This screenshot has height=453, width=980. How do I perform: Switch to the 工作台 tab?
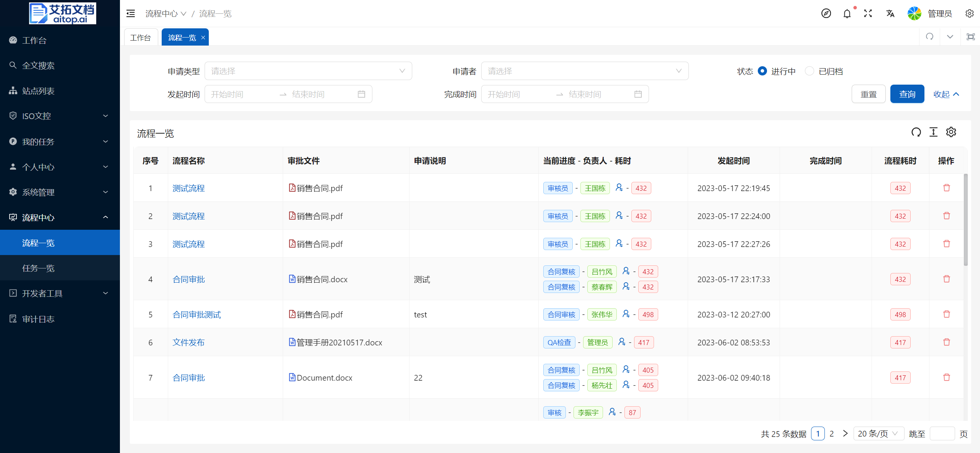[141, 38]
